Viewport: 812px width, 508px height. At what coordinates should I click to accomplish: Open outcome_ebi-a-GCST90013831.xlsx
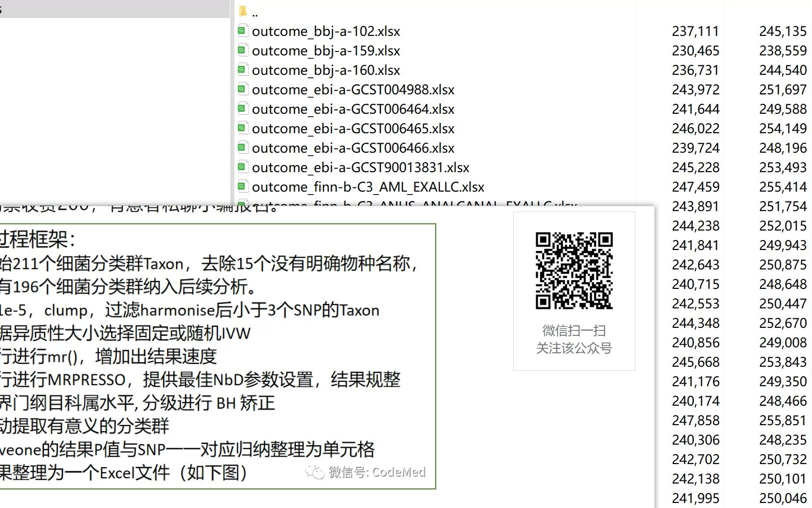(x=362, y=167)
